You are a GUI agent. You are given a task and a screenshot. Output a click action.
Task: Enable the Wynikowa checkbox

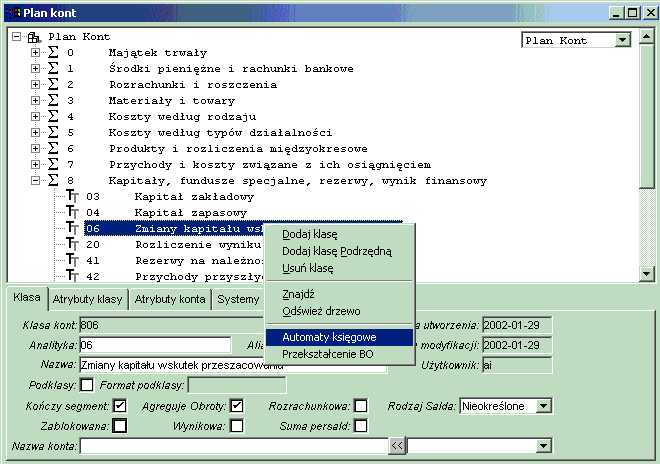click(237, 426)
